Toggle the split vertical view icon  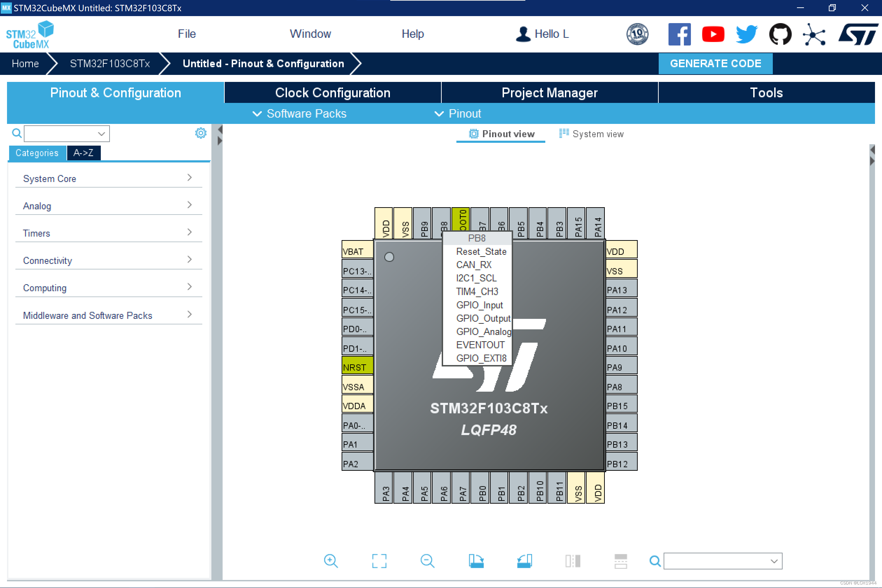tap(573, 561)
